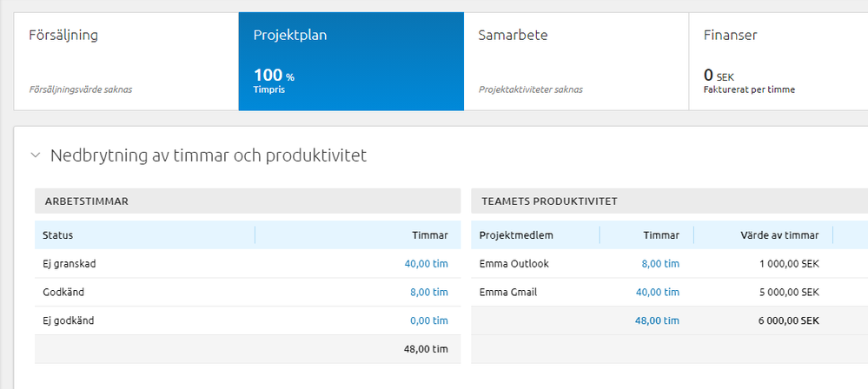
Task: Sort Arbetstimmar by Timmar column header
Action: 429,235
